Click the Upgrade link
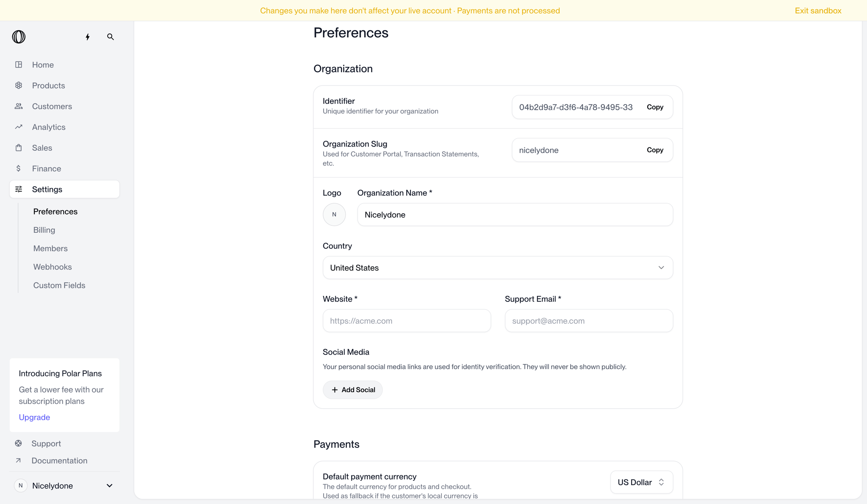Screen dimensions: 867x504 pyautogui.click(x=34, y=417)
